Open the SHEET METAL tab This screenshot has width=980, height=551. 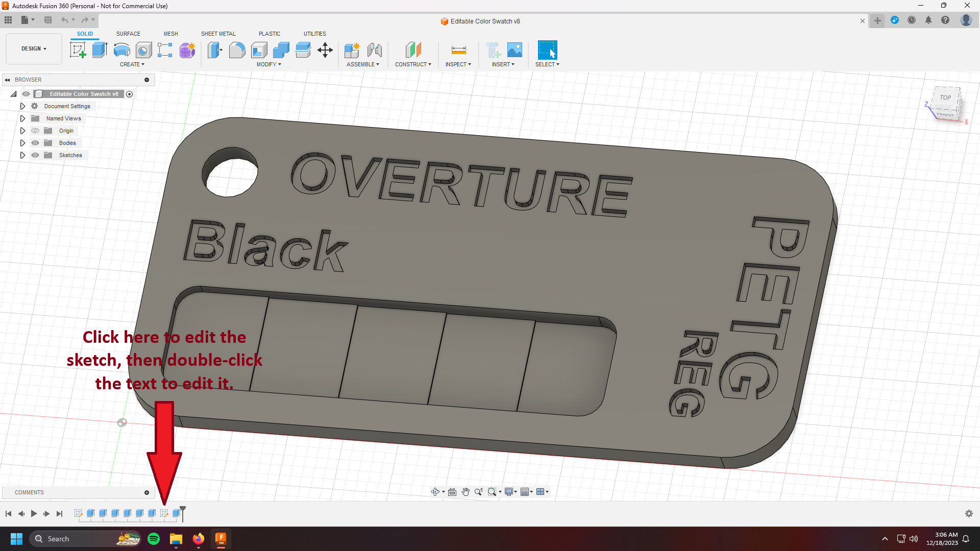point(218,34)
